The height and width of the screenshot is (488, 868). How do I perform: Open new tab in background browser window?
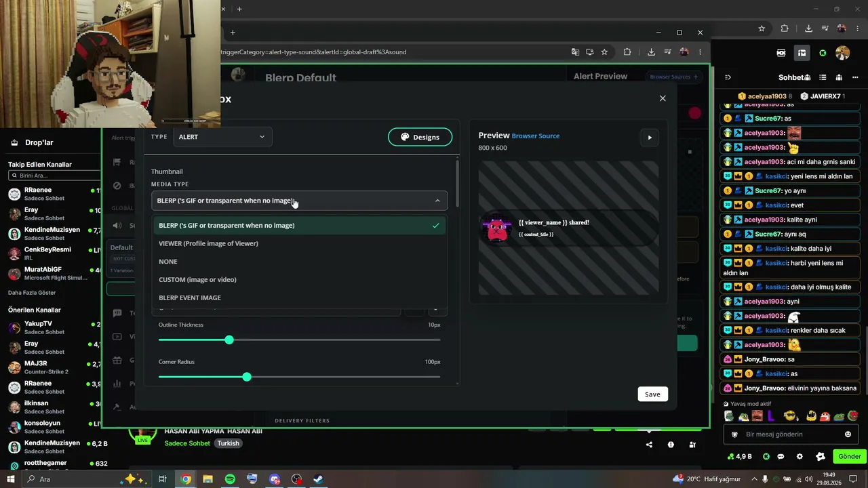pyautogui.click(x=239, y=9)
